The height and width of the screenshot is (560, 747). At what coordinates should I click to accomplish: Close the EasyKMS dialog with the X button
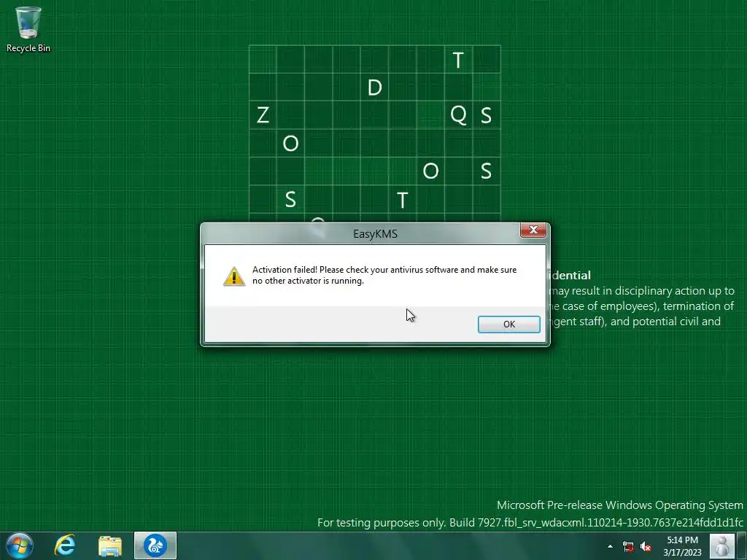(533, 230)
